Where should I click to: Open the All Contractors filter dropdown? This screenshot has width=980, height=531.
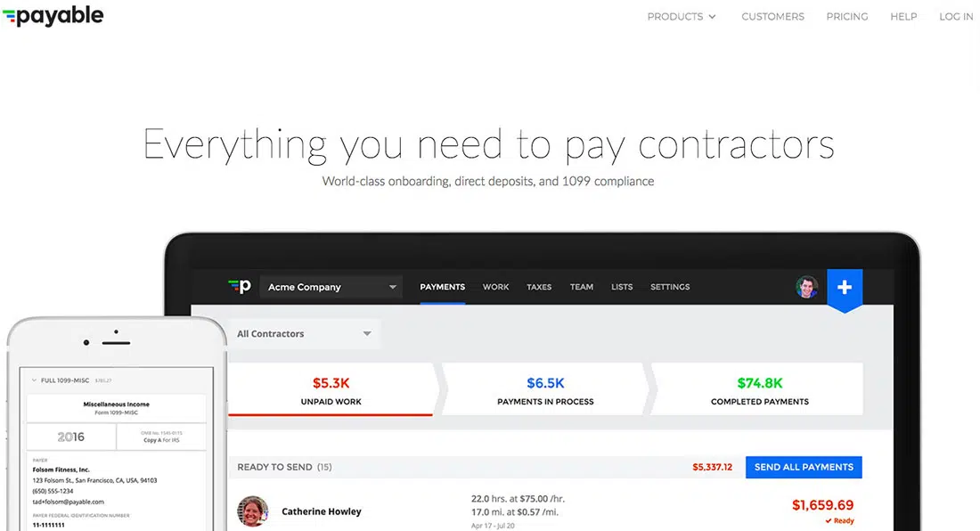[304, 334]
